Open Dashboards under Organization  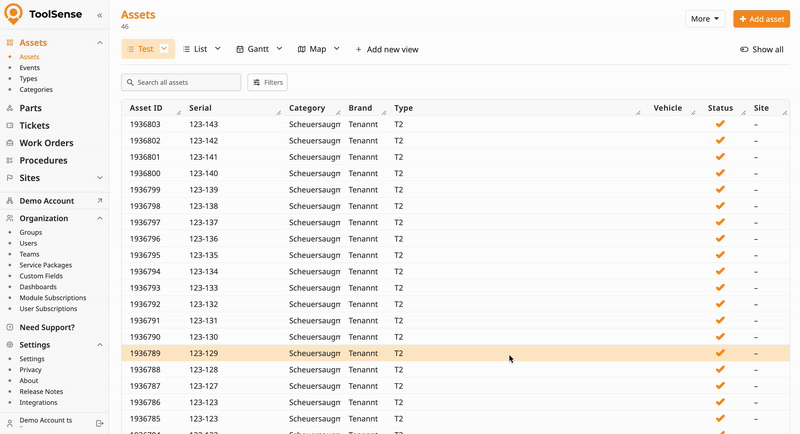coord(38,287)
